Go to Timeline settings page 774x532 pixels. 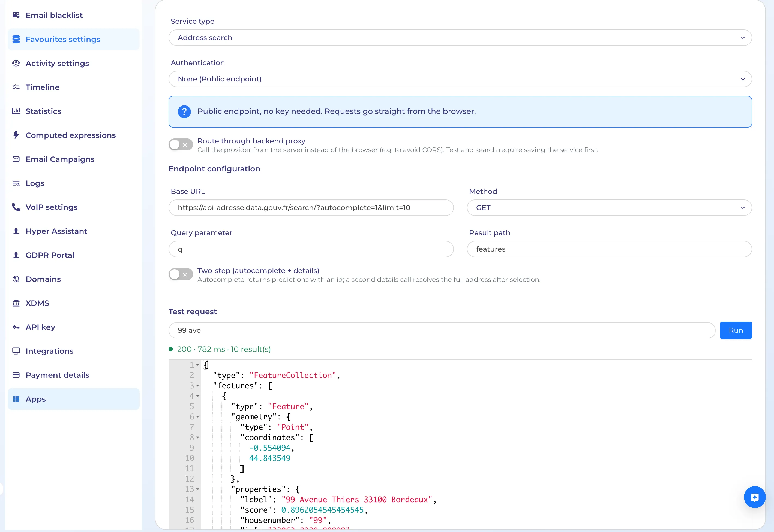(x=73, y=87)
